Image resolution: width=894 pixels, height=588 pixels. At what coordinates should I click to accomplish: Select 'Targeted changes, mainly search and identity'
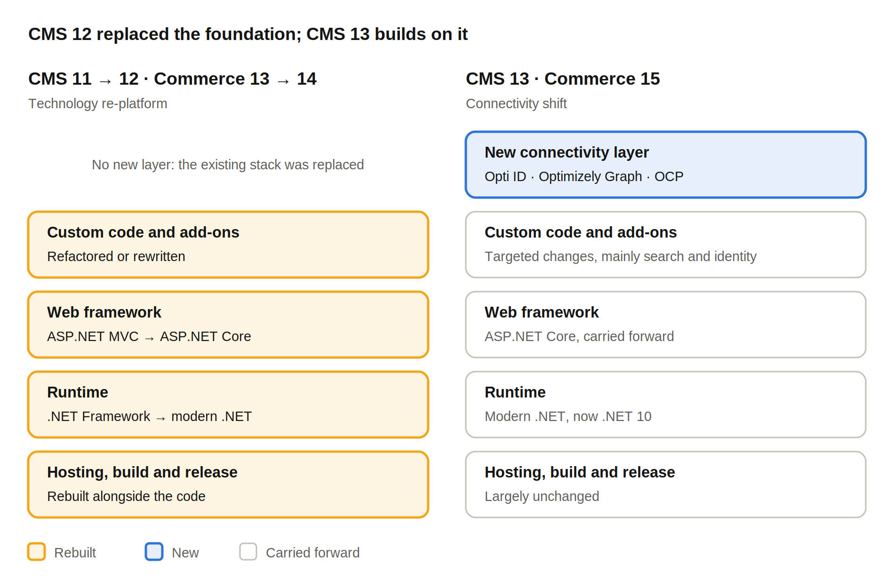621,256
